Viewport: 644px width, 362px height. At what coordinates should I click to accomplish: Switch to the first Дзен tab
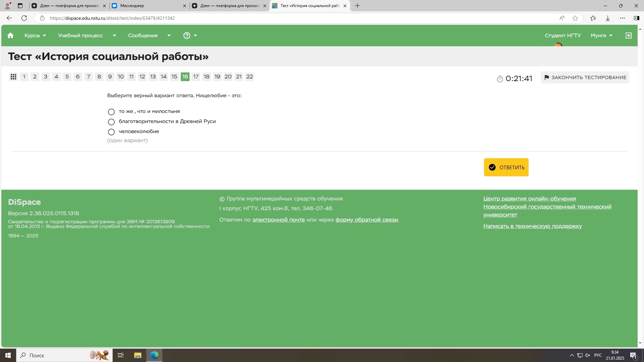click(x=69, y=6)
